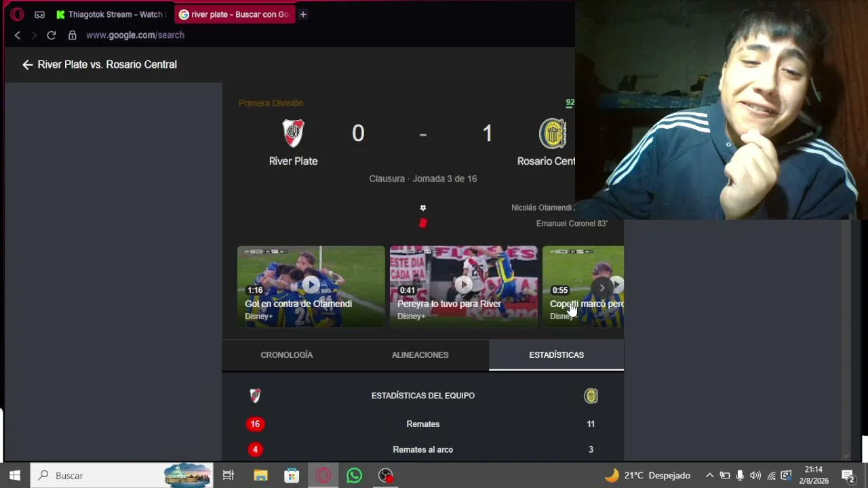Open the Rosario Central team name

pos(546,161)
